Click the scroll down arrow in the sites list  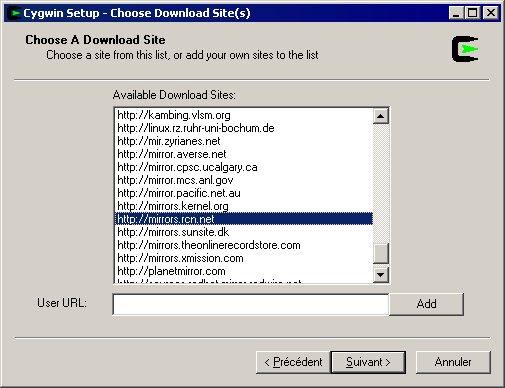[380, 275]
